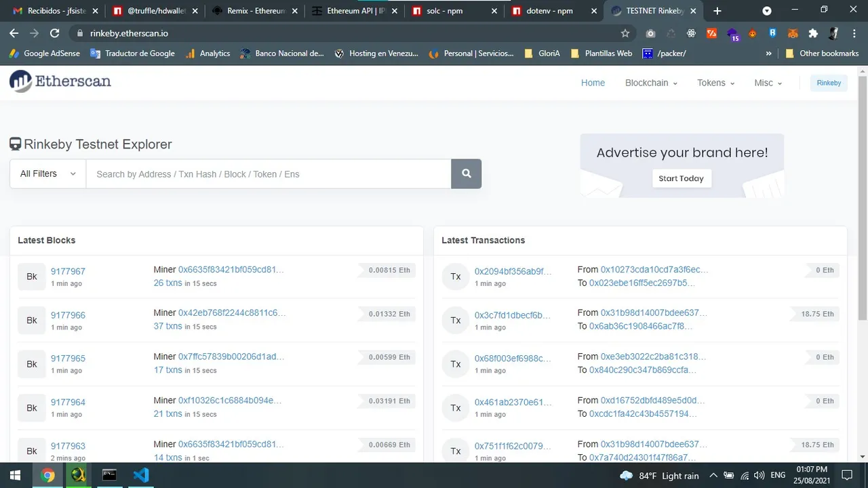The image size is (868, 488).
Task: Click Start Today advertise button
Action: (x=681, y=178)
